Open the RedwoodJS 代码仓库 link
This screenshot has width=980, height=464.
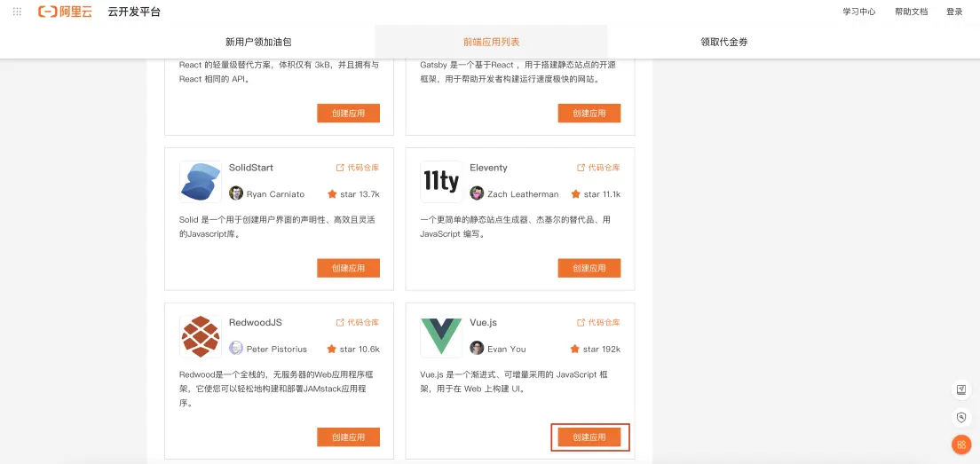(358, 322)
